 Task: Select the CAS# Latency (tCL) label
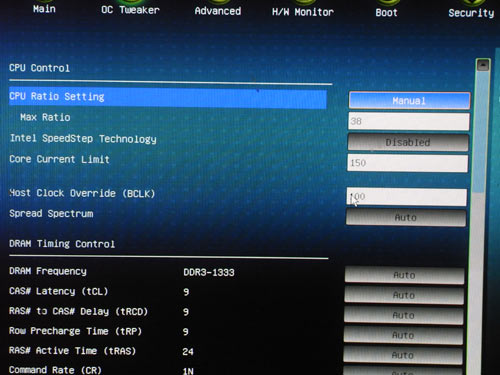point(59,291)
